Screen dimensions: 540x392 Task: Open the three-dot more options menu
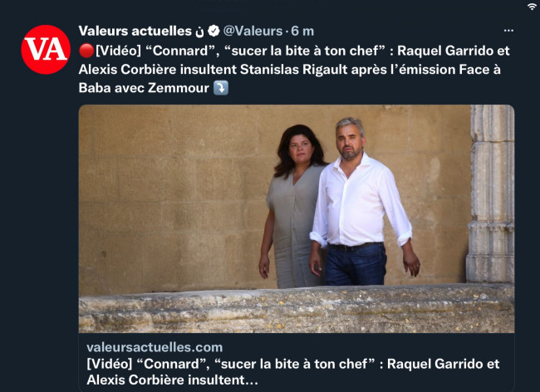point(508,31)
